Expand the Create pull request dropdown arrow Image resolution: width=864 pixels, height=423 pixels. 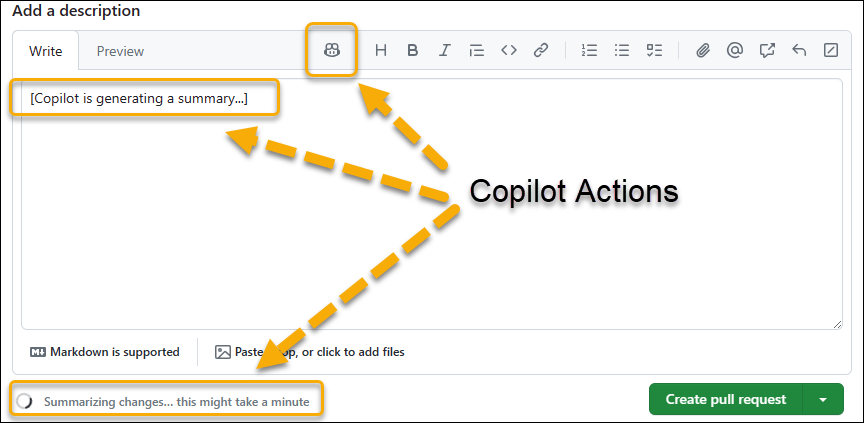[x=823, y=399]
